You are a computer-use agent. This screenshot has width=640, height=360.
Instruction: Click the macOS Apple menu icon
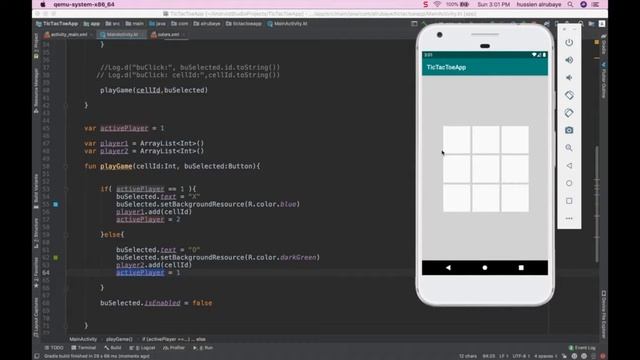(x=43, y=4)
